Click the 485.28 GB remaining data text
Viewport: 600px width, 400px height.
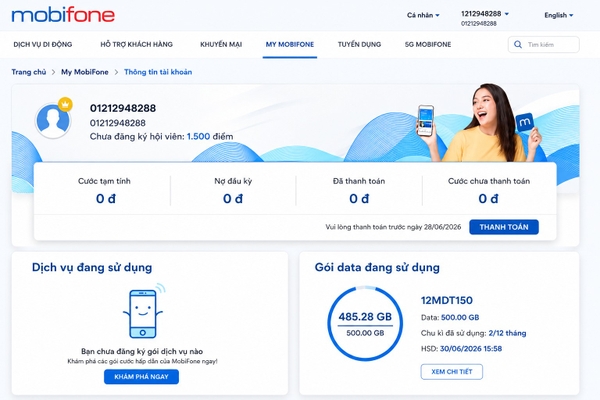click(365, 317)
